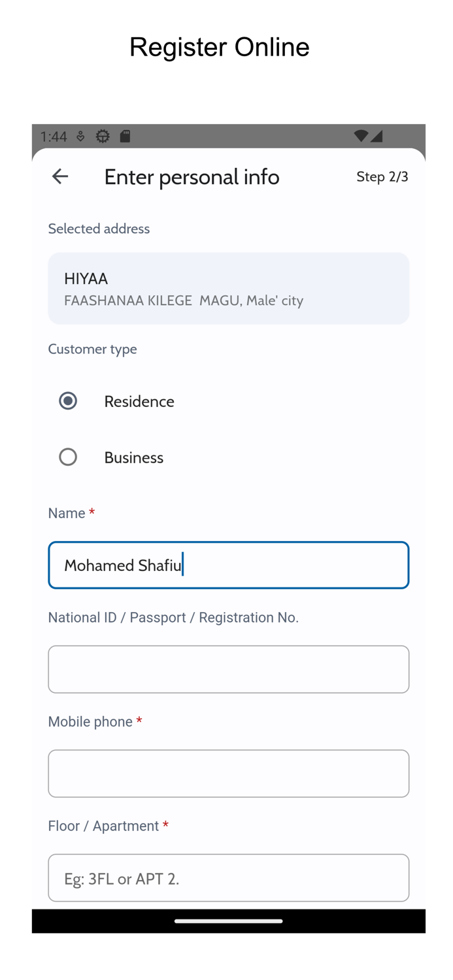Image resolution: width=453 pixels, height=980 pixels.
Task: Click the status icon beside the clock
Action: coord(80,136)
